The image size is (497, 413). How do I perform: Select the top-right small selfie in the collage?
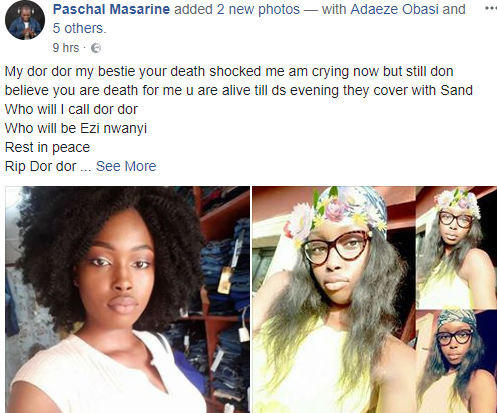(x=456, y=247)
